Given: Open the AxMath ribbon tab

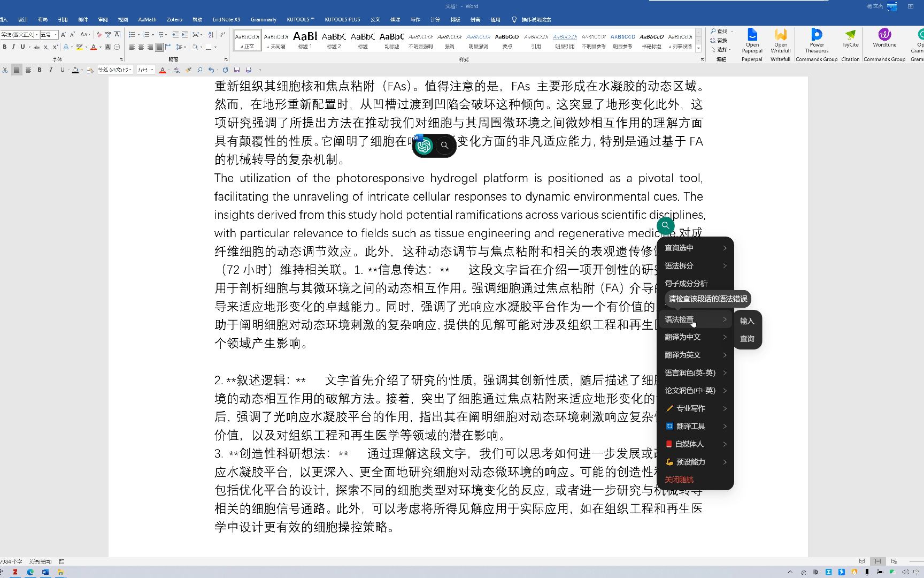Looking at the screenshot, I should (x=147, y=20).
